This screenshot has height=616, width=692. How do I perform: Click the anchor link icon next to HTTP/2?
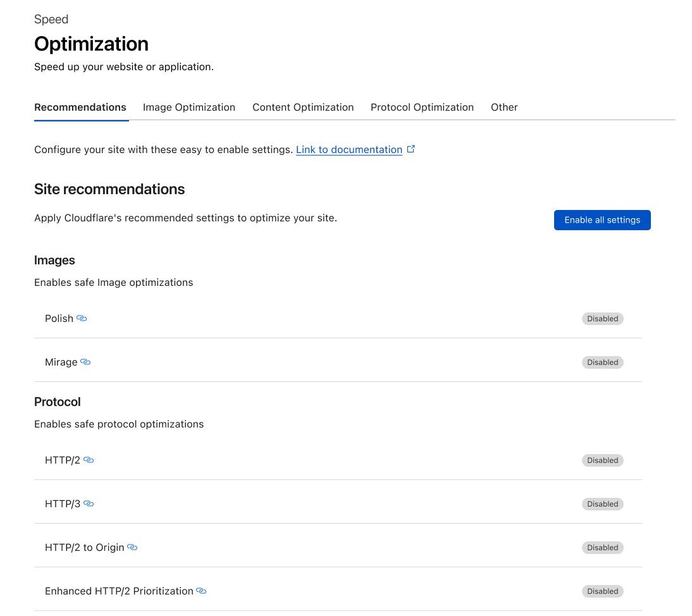[x=89, y=460]
